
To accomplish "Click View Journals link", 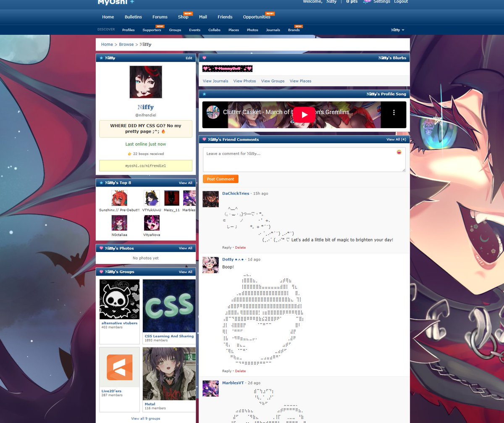I will (215, 81).
